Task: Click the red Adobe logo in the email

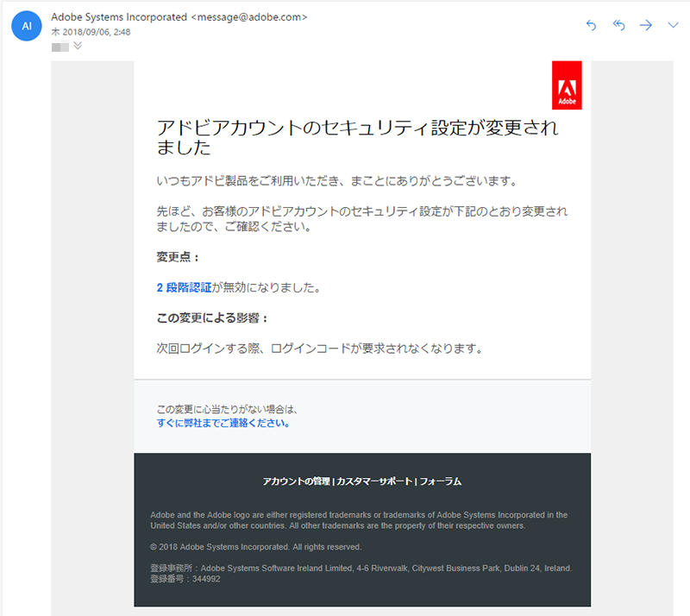Action: tap(567, 85)
